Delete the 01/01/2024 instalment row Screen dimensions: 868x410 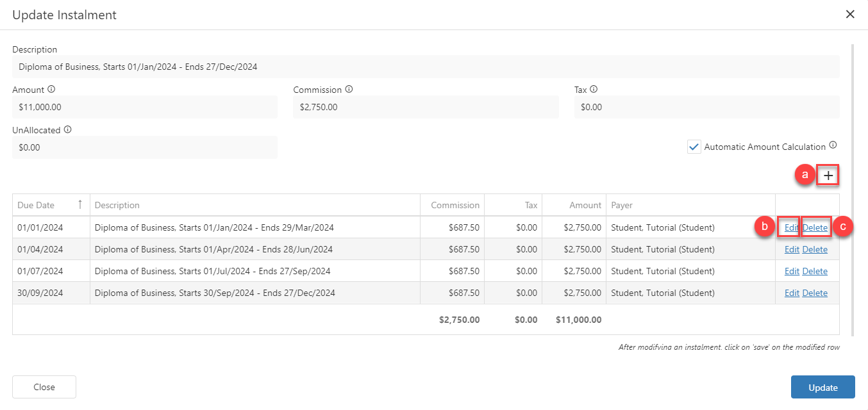815,227
